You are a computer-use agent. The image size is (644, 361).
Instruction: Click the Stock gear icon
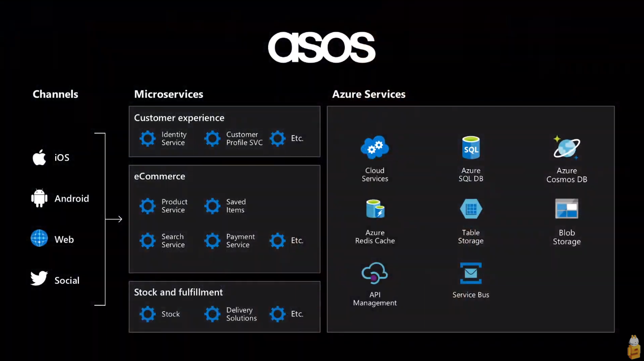click(148, 314)
